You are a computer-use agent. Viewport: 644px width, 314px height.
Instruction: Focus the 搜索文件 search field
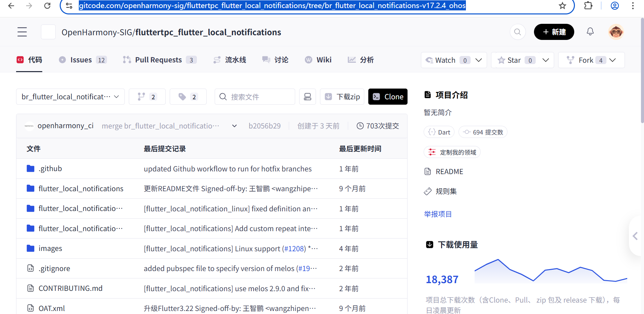(255, 97)
